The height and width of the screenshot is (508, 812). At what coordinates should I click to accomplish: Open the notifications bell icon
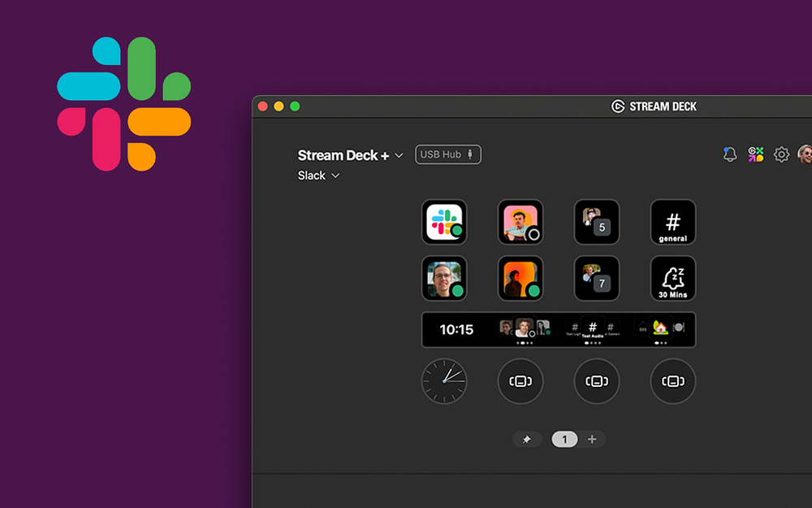730,154
